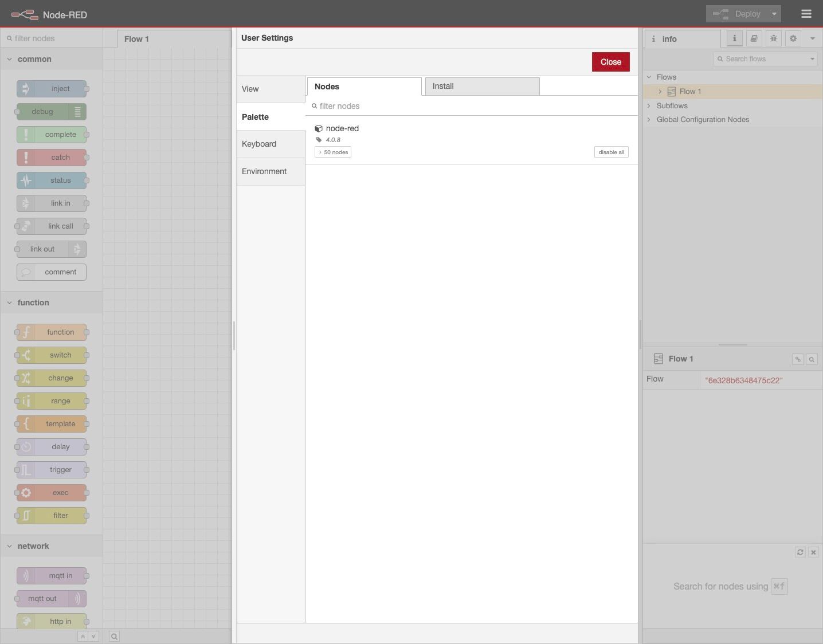Open the help documentation sidebar panel
Viewport: 823px width, 644px height.
point(754,38)
